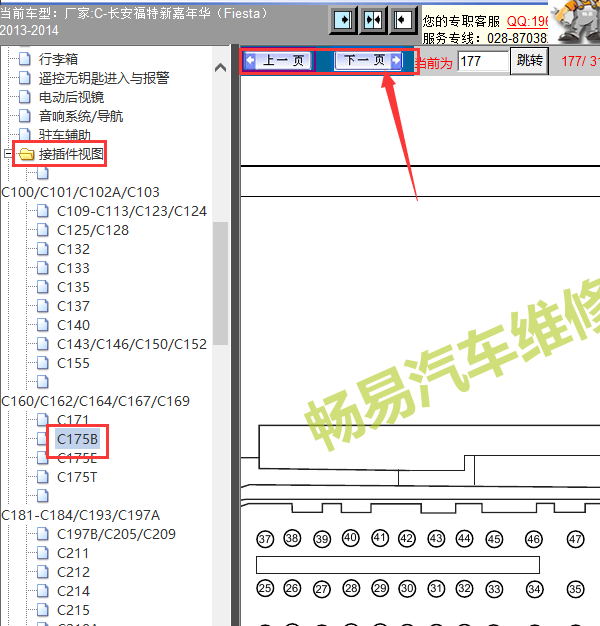Click connector pin 37 in the diagram

(x=265, y=539)
